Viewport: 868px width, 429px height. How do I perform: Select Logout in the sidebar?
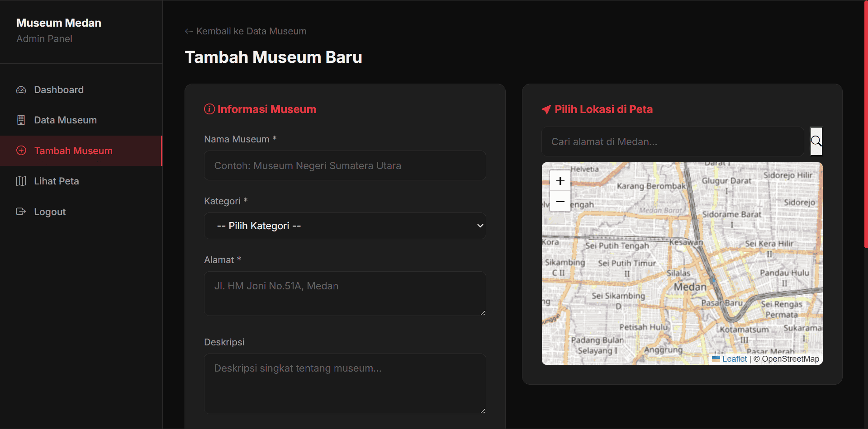click(x=81, y=212)
